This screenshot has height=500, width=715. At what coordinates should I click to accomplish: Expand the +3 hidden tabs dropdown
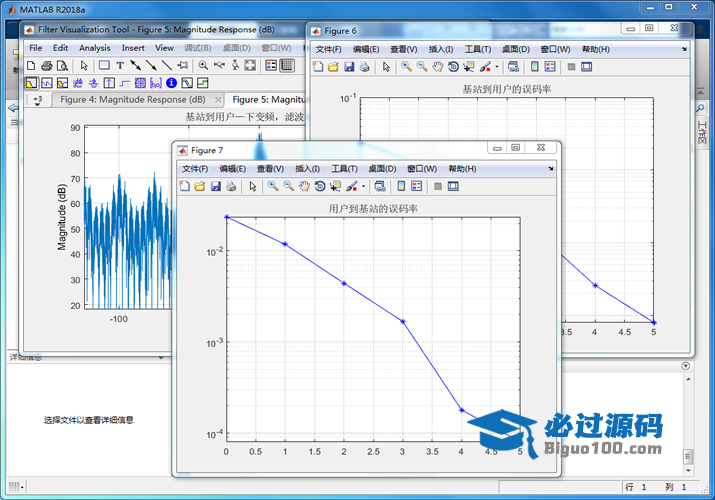coord(38,100)
